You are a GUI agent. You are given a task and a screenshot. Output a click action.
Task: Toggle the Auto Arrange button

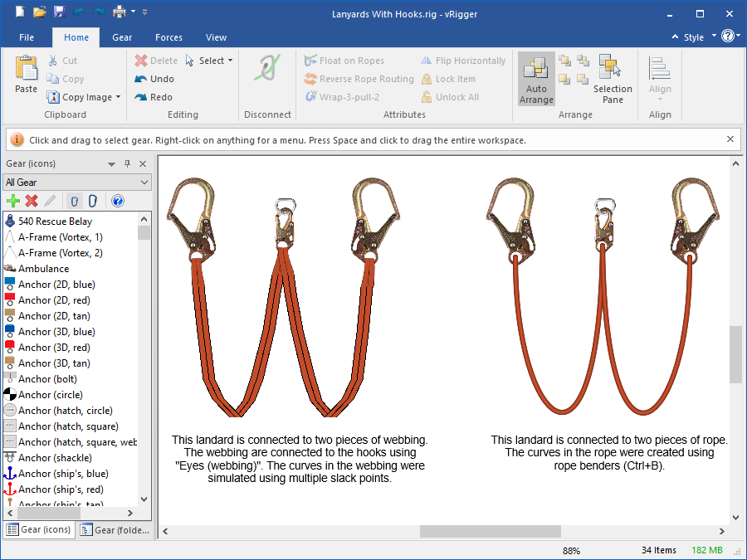536,80
